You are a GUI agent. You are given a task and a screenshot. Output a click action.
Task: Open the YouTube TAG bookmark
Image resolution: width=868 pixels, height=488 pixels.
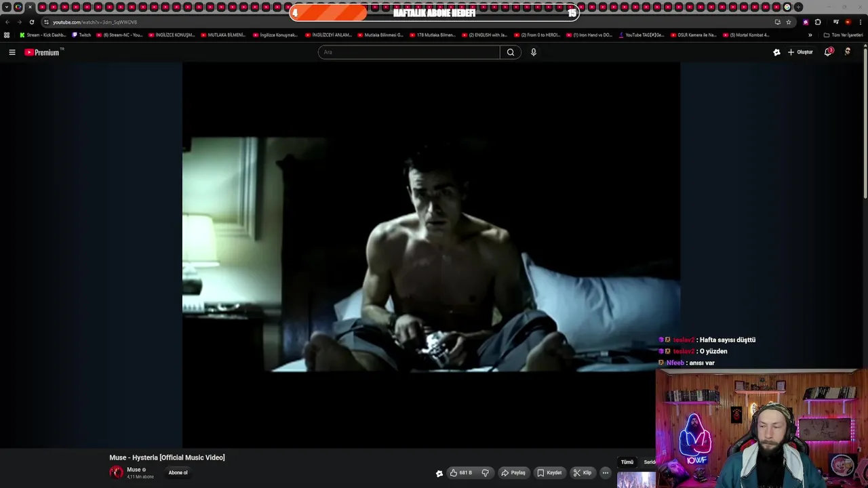coord(642,35)
